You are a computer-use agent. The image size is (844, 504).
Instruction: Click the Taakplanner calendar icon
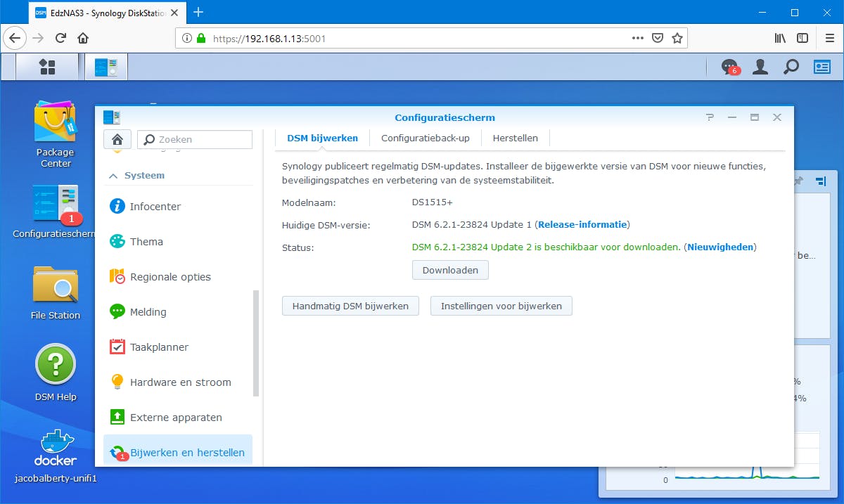[117, 347]
